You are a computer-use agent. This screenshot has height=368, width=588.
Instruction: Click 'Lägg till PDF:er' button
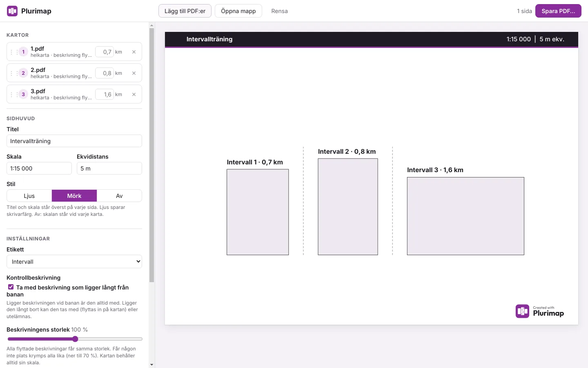(x=185, y=11)
